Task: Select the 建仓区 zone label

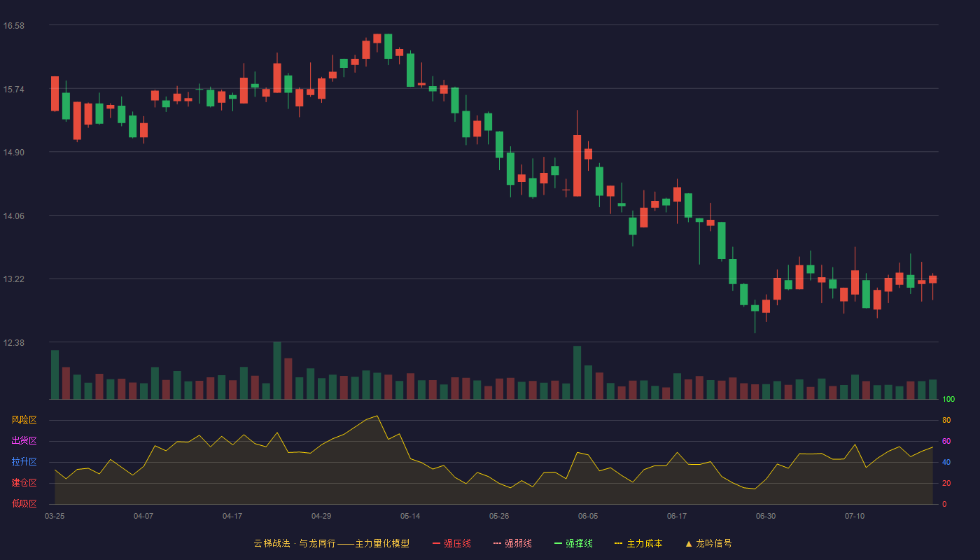Action: click(x=24, y=483)
